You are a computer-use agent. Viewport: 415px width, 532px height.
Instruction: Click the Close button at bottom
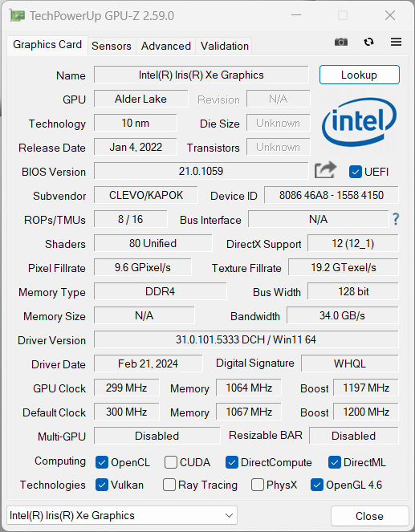369,516
